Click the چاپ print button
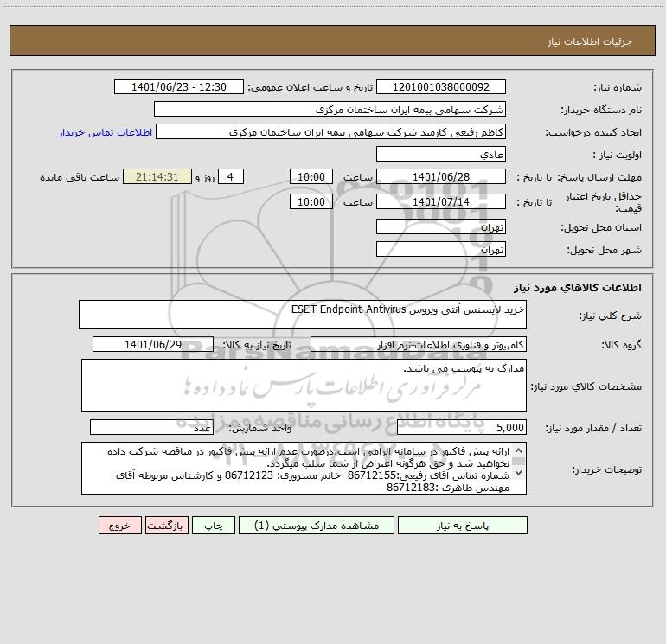This screenshot has width=666, height=644. (214, 526)
